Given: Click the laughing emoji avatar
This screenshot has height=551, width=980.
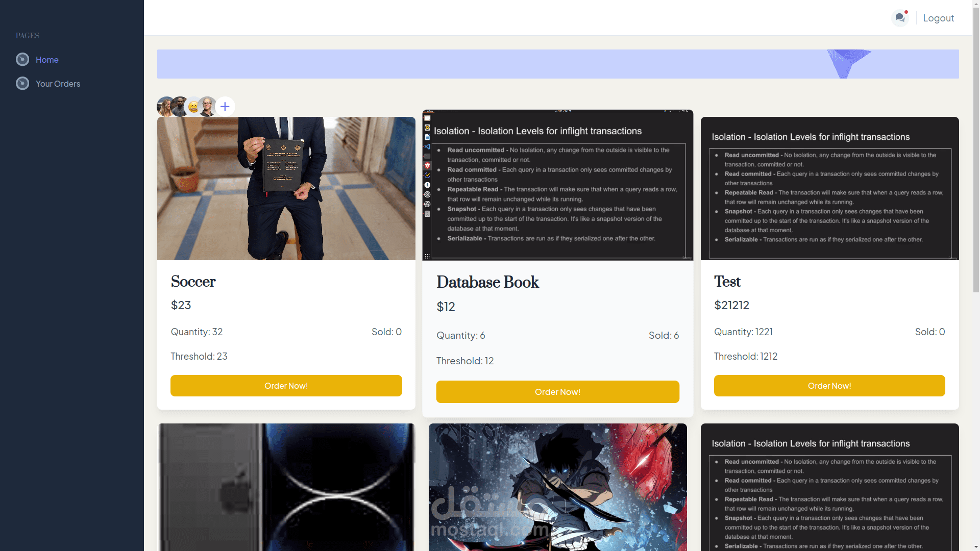Looking at the screenshot, I should tap(193, 107).
